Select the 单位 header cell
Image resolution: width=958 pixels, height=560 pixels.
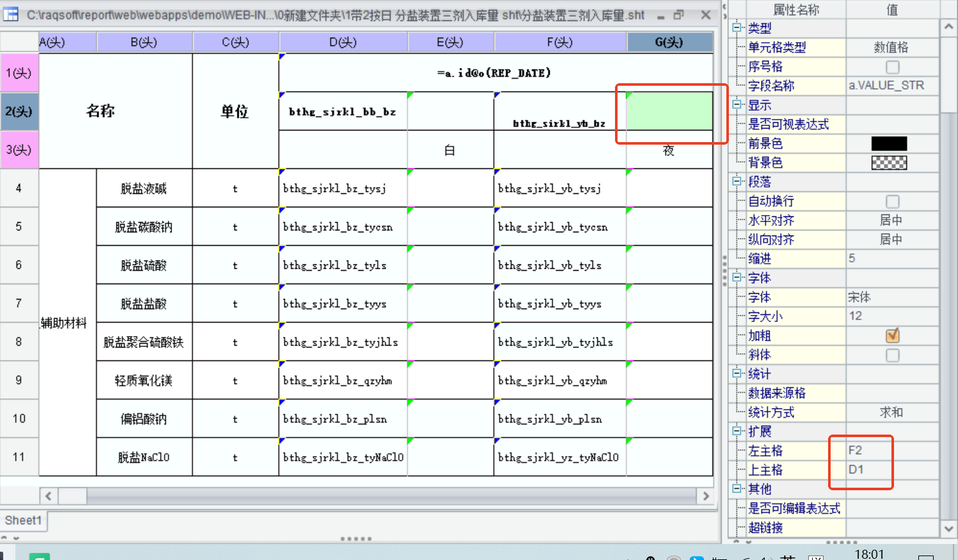[x=236, y=111]
